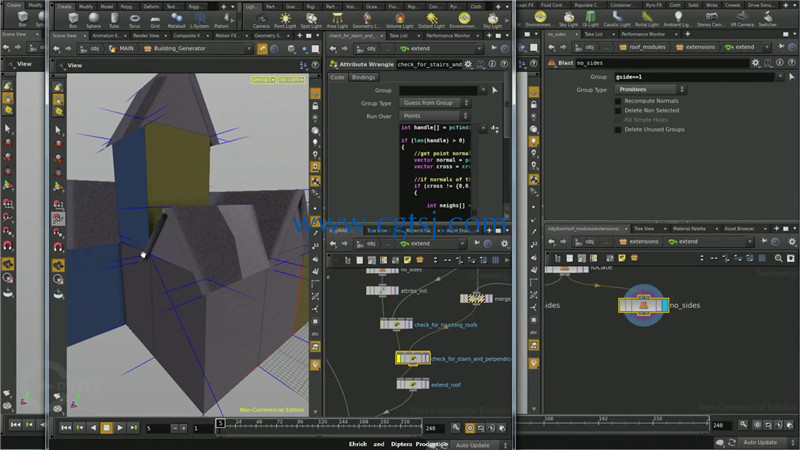Open Bindings tab in Attribute Wrangle

click(363, 77)
